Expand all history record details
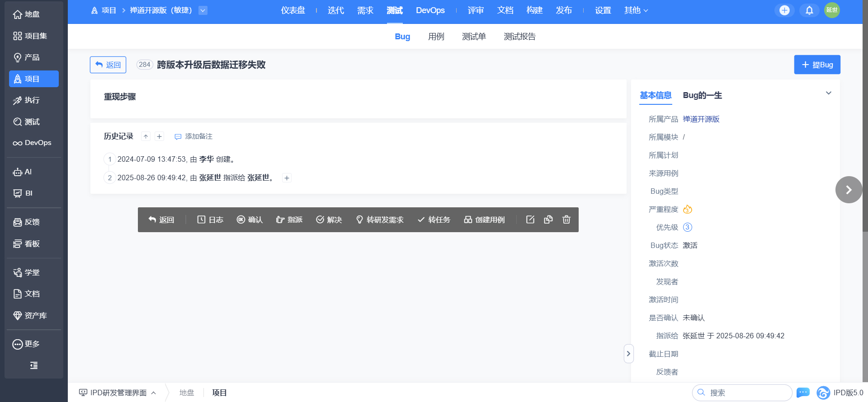The height and width of the screenshot is (402, 868). (x=159, y=136)
